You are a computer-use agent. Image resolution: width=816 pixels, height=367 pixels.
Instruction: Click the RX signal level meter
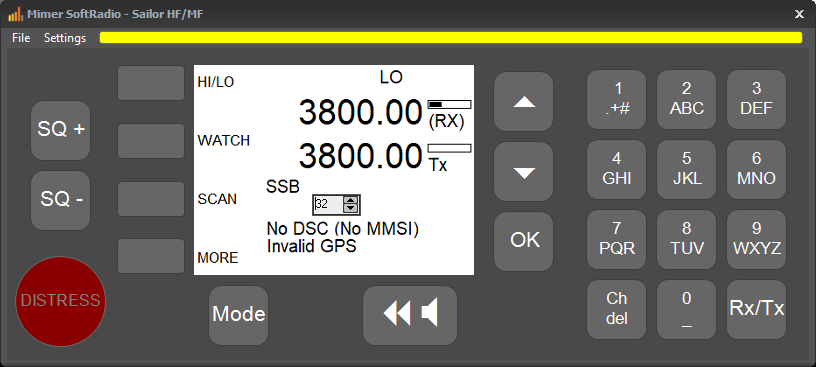[449, 105]
